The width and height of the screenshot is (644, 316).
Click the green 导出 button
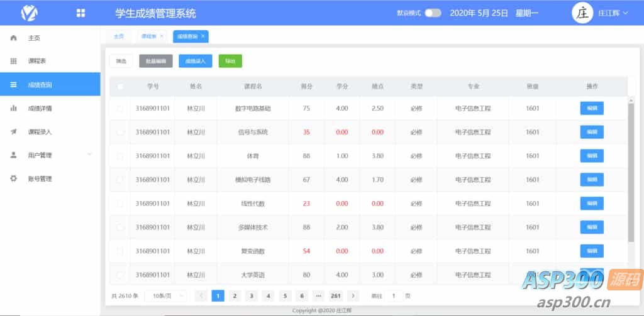230,61
